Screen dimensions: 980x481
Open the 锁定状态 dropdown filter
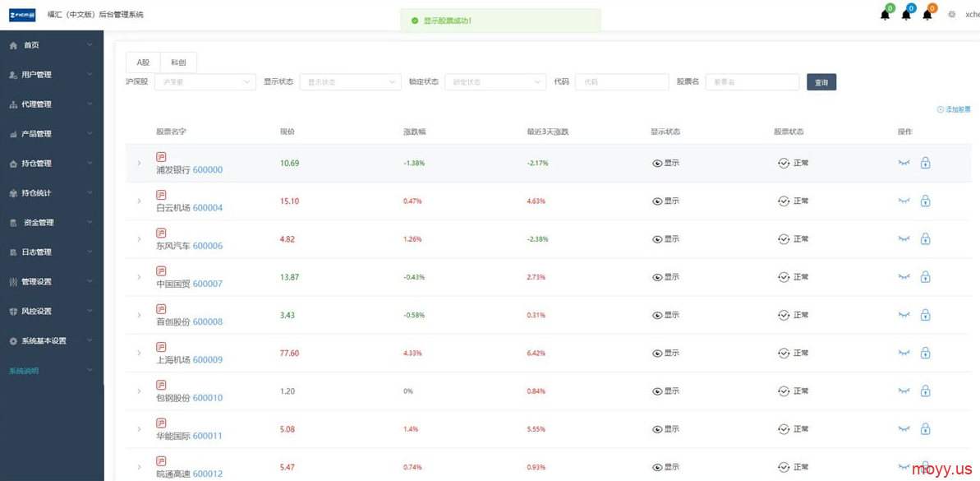click(495, 82)
